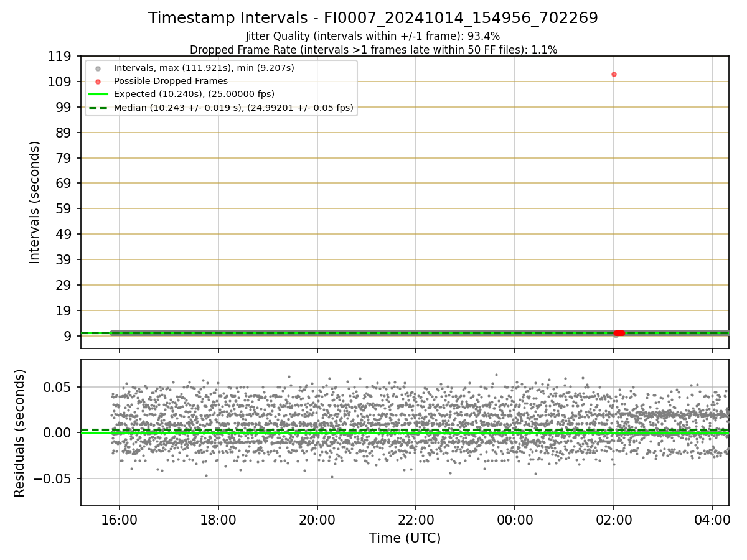Click the Dropped Frame Rate 1.1% subtitle
Screen dimensions: 747x560
coord(373,49)
